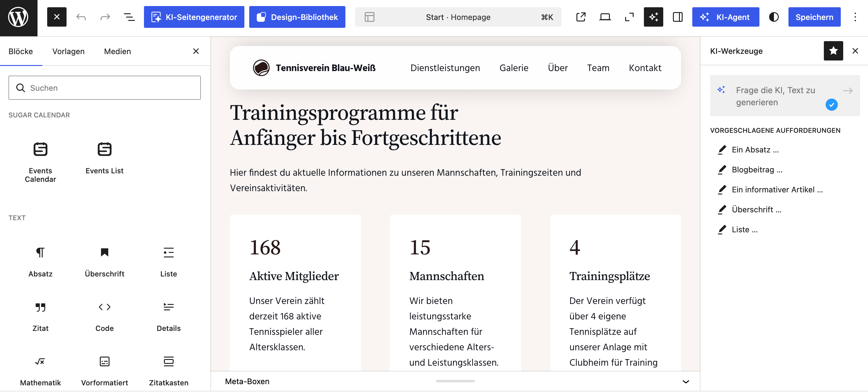The image size is (868, 392).
Task: Open the Kontakt navigation link
Action: [645, 68]
